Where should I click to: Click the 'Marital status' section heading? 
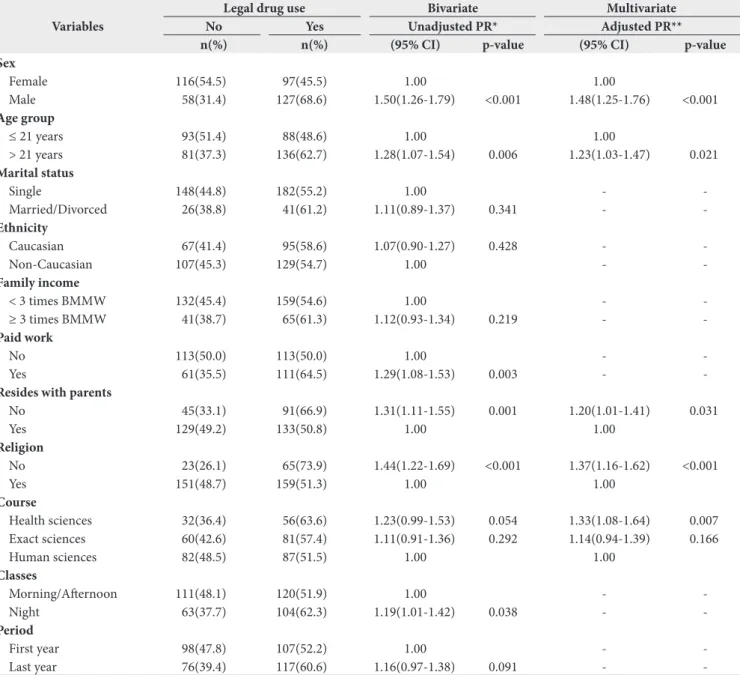click(37, 173)
